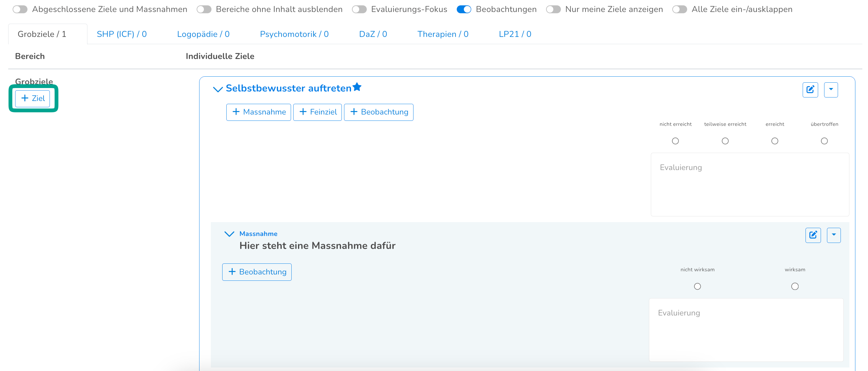Toggle Abgeschlossene Ziele und Massnahmen
The image size is (868, 371).
click(x=20, y=9)
